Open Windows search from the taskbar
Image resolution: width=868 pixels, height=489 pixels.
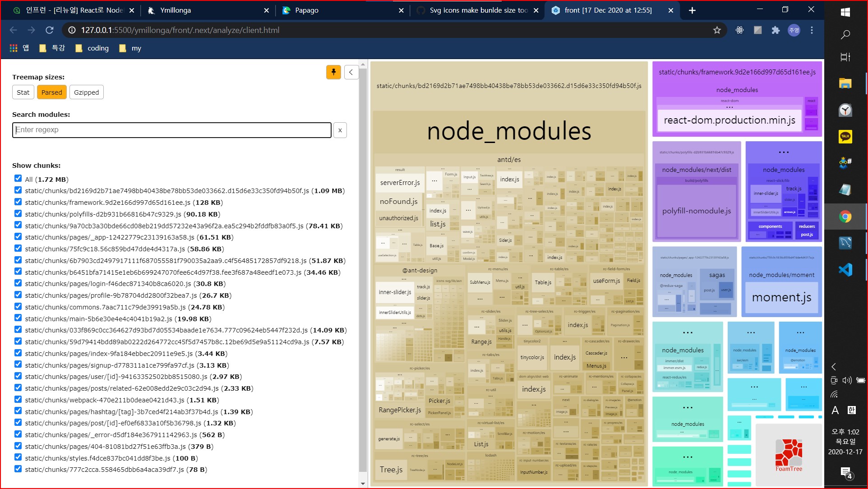[845, 35]
